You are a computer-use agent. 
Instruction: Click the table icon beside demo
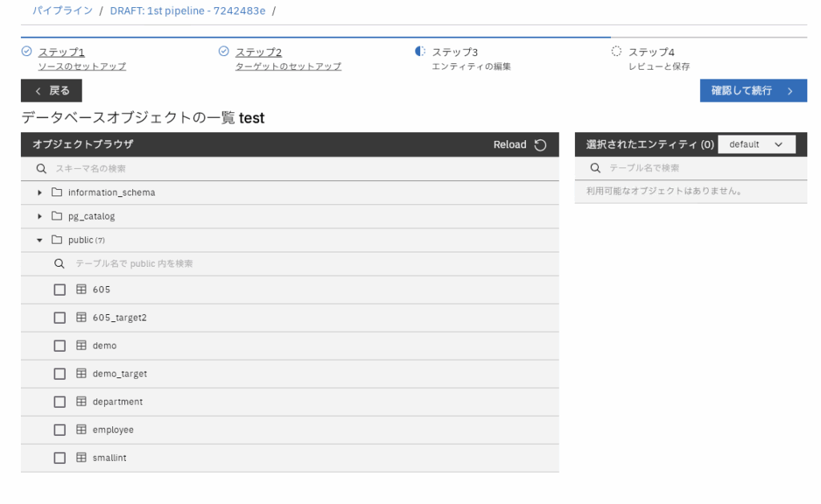[x=81, y=345]
